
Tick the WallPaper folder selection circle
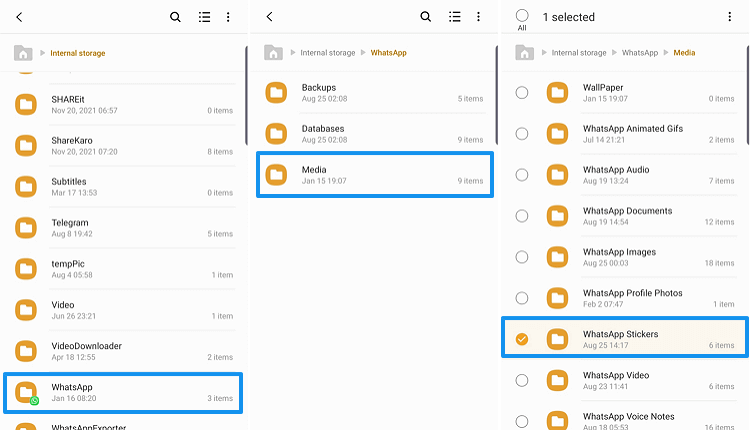[x=522, y=93]
